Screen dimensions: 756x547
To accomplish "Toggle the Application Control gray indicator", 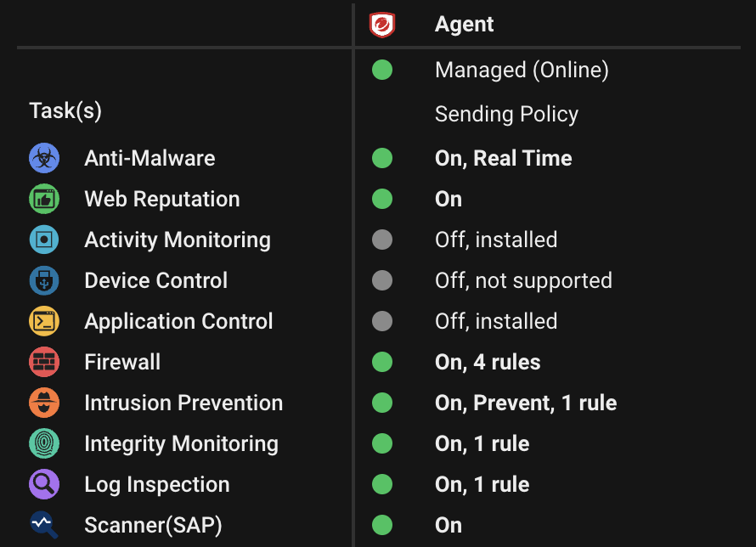I will [382, 321].
